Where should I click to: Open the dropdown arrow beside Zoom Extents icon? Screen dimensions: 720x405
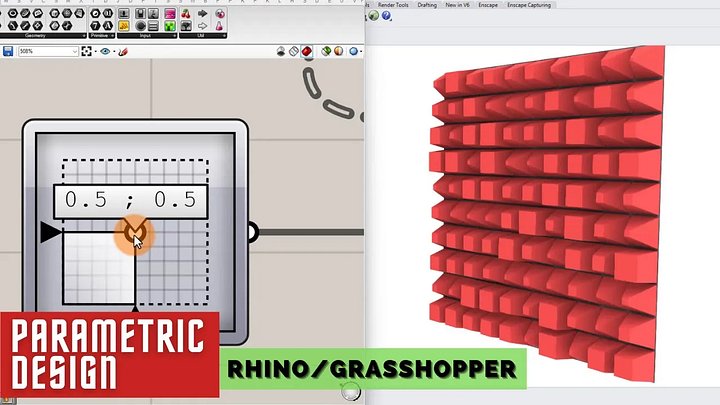tap(95, 52)
